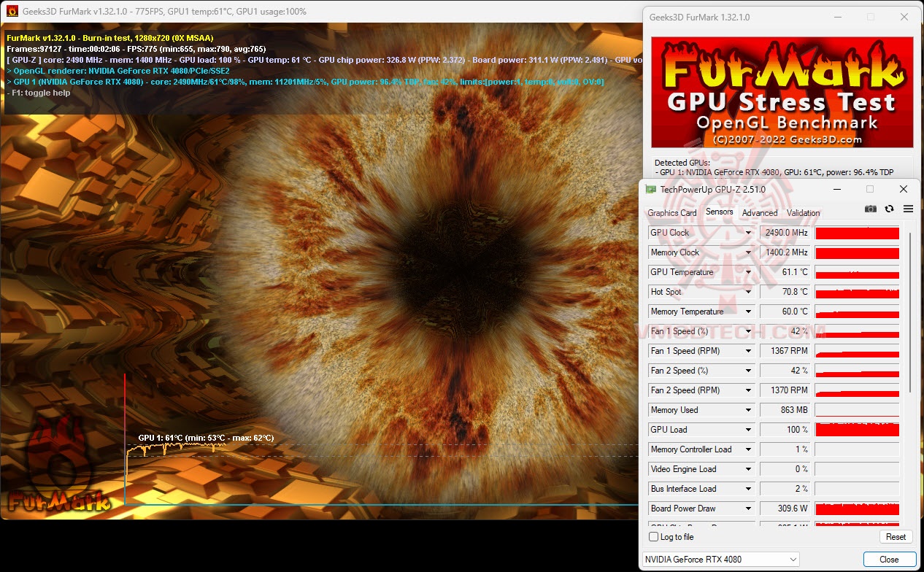The width and height of the screenshot is (924, 572).
Task: Click the 70.8 °C Hot Spot value
Action: click(x=785, y=292)
